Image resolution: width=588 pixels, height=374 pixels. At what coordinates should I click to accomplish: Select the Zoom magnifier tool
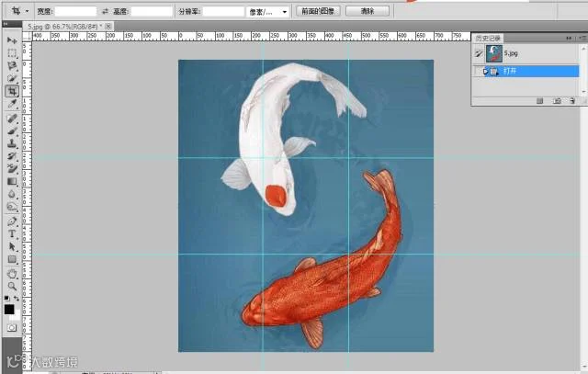point(12,286)
